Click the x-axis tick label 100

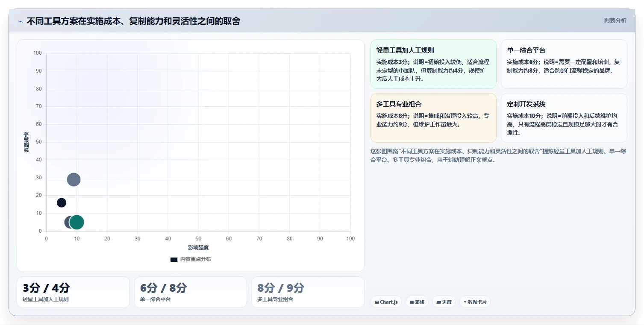pos(350,239)
